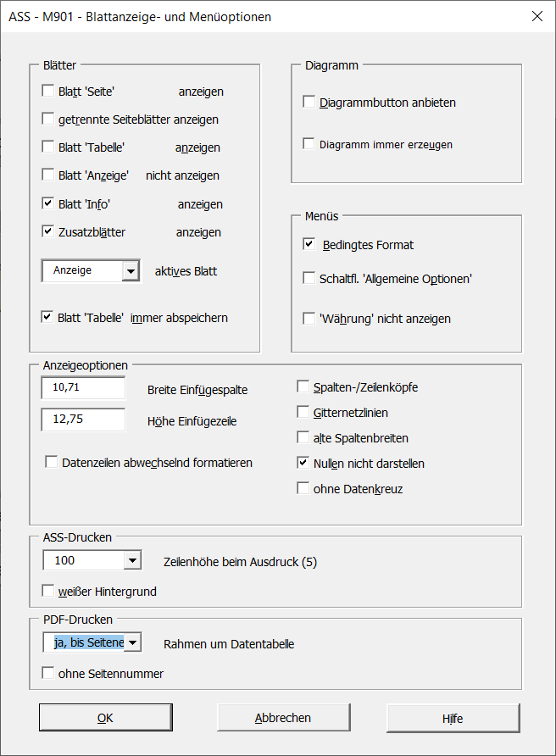Tick 'Währung' nicht anzeigen checkbox
556x756 pixels.
coord(309,319)
